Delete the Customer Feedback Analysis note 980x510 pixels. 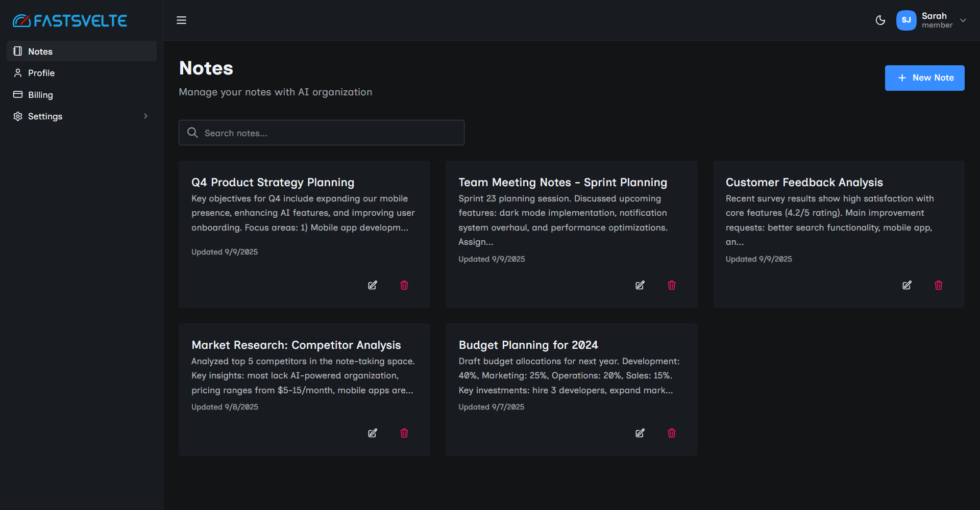click(x=939, y=285)
